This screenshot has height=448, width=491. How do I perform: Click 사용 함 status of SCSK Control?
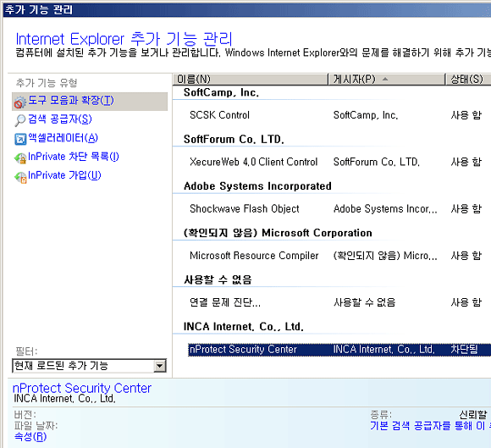(x=466, y=115)
